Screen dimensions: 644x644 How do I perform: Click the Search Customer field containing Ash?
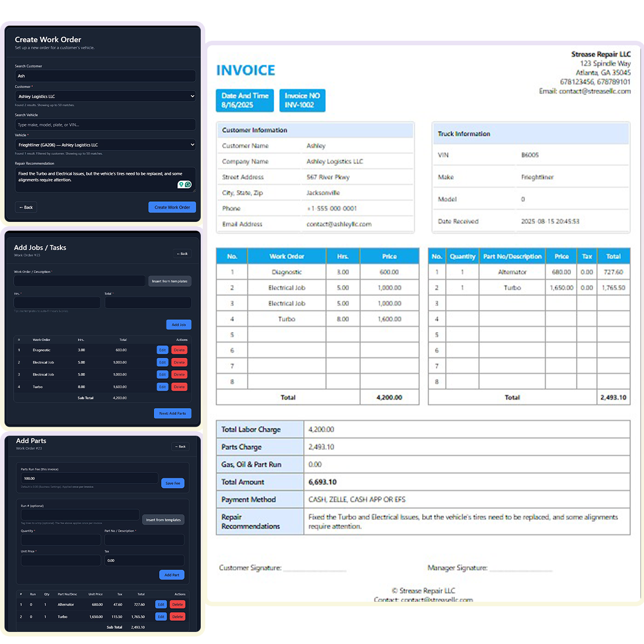pyautogui.click(x=105, y=76)
